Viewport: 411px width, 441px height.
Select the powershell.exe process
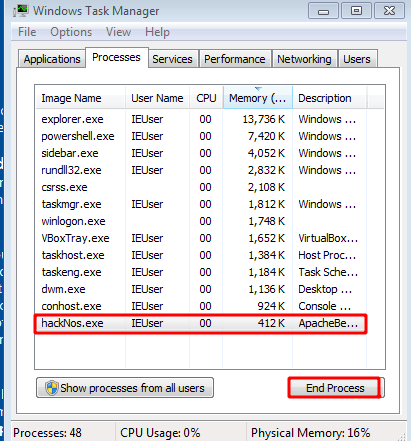tap(200, 136)
